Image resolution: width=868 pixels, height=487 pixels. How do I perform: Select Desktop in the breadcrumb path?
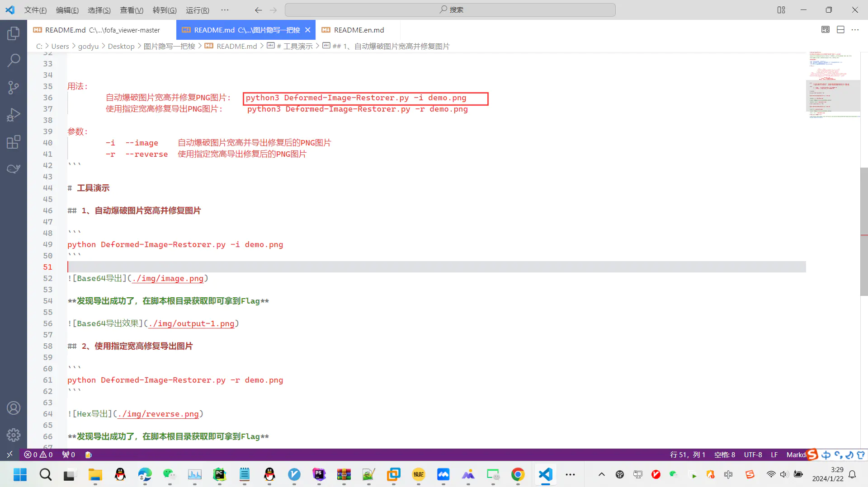pyautogui.click(x=121, y=46)
